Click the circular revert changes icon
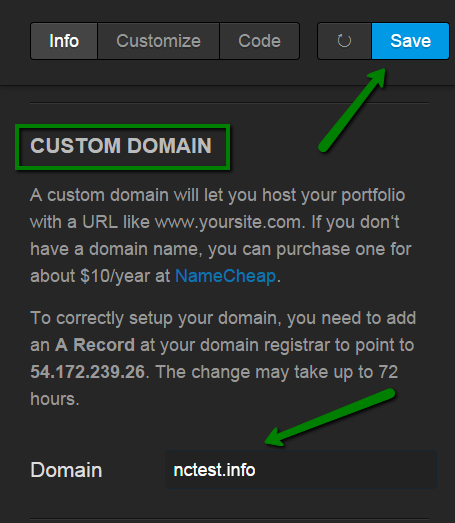Image resolution: width=455 pixels, height=523 pixels. (344, 41)
